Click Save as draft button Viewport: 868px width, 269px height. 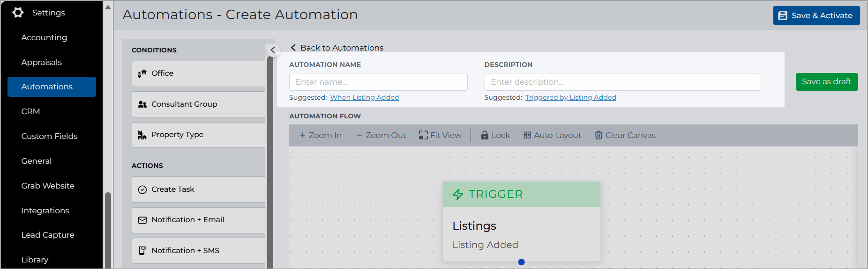coord(827,82)
